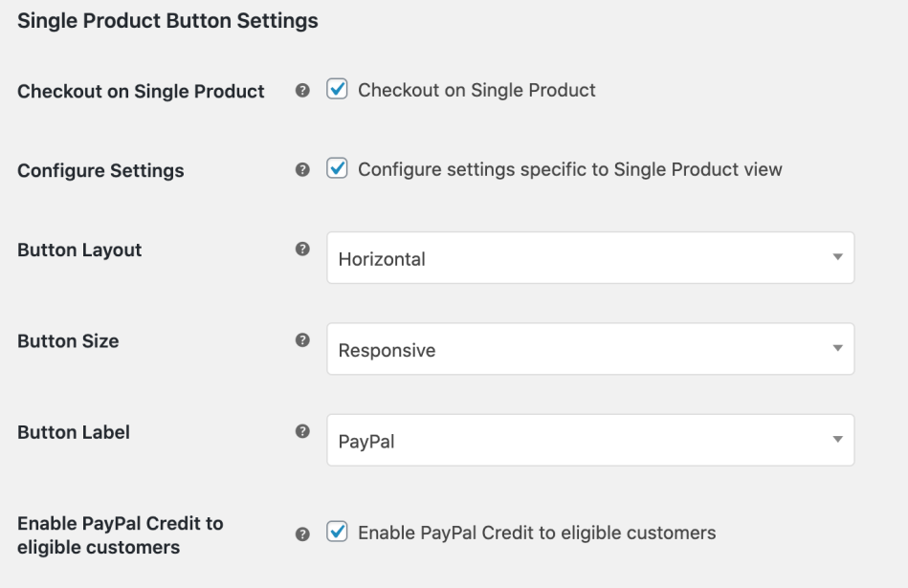Expand the Button Size dropdown showing Responsive

[x=590, y=349]
